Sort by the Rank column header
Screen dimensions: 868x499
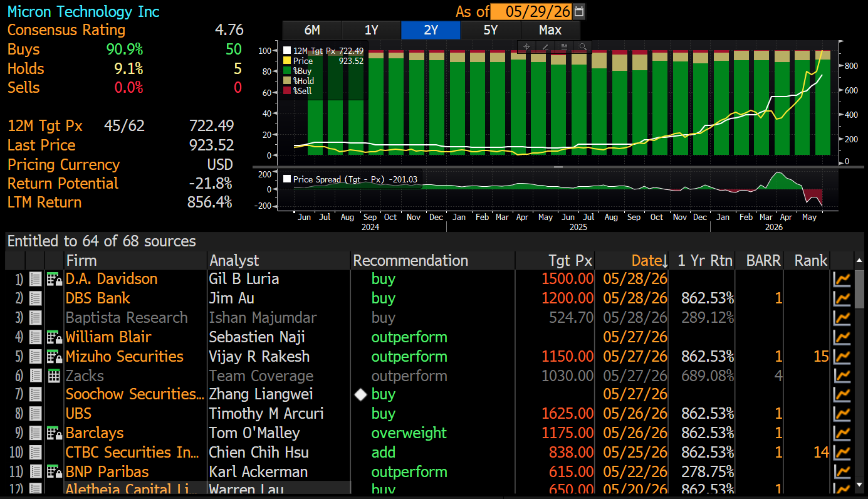(x=807, y=261)
